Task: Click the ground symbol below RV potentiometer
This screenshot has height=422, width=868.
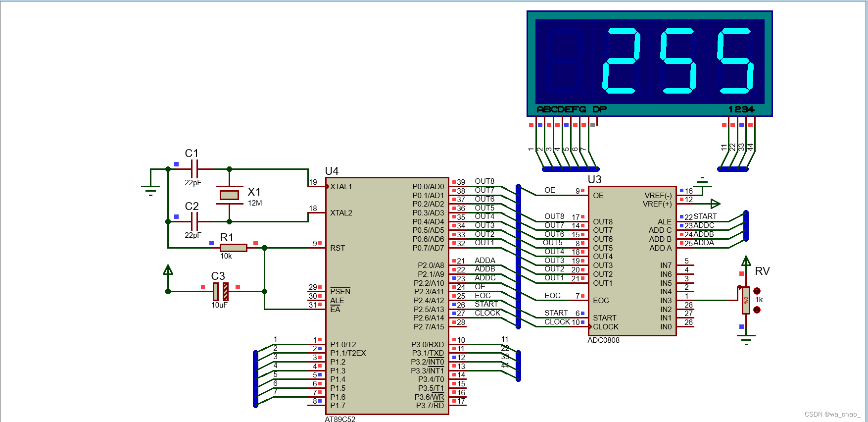Action: [x=746, y=340]
